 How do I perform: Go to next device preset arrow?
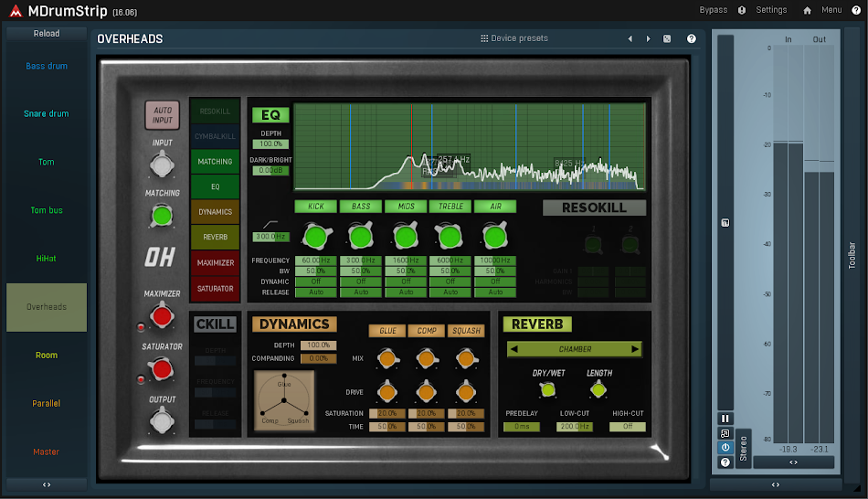point(648,38)
